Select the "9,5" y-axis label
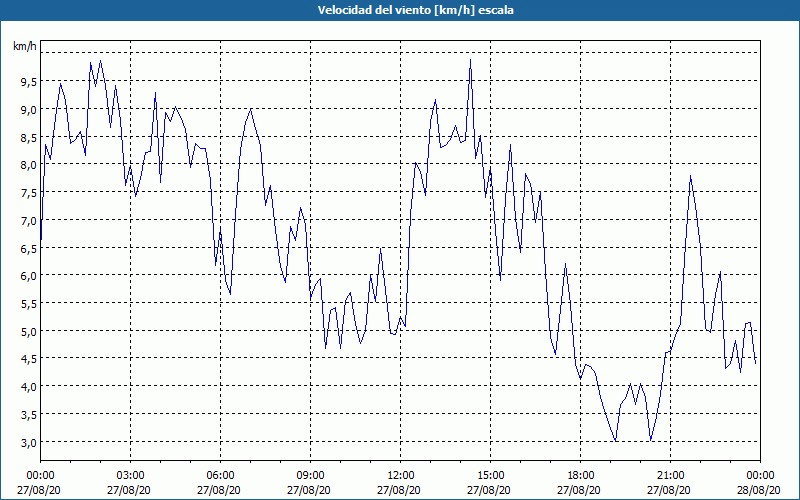The image size is (800, 500). click(x=29, y=81)
